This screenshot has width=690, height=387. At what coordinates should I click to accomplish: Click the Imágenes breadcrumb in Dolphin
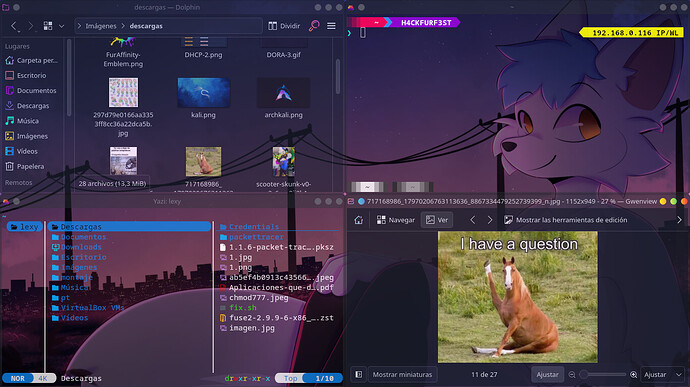pos(101,26)
